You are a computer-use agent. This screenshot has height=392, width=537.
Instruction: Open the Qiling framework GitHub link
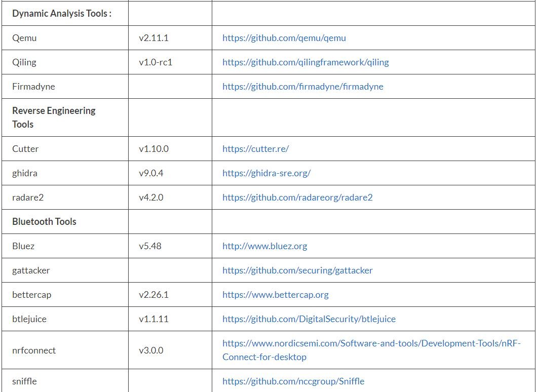[305, 62]
